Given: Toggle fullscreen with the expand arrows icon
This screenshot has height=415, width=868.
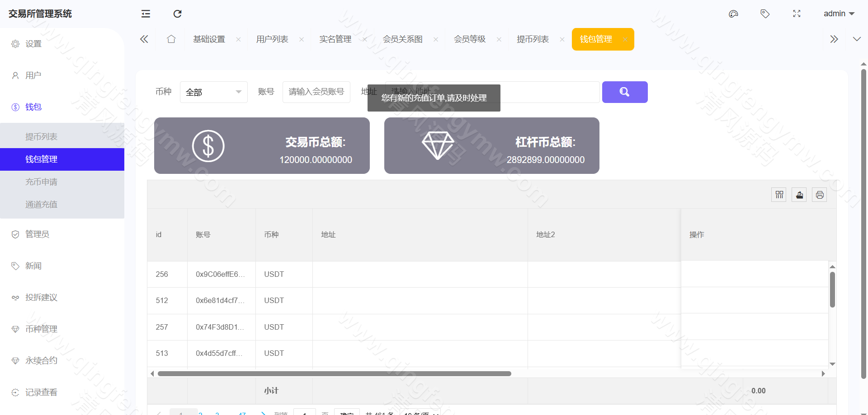Looking at the screenshot, I should [797, 14].
